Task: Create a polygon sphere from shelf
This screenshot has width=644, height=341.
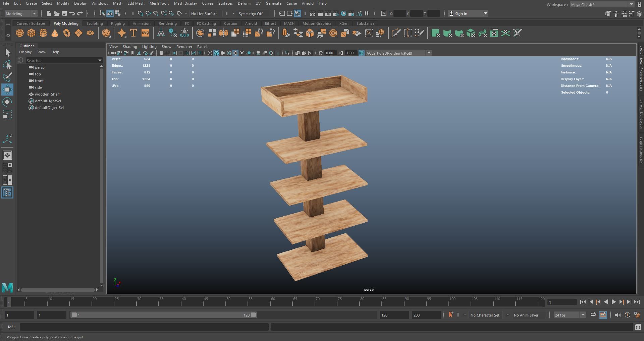Action: [x=20, y=33]
